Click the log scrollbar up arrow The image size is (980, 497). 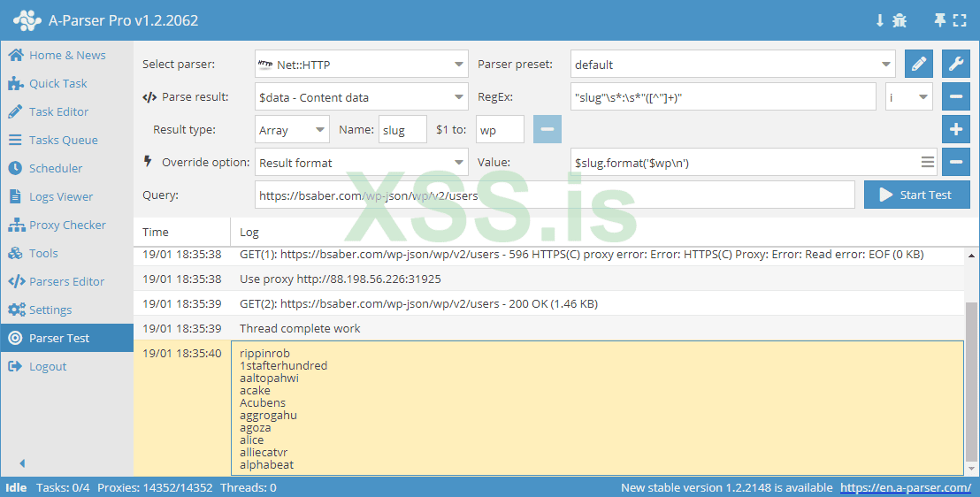click(972, 256)
